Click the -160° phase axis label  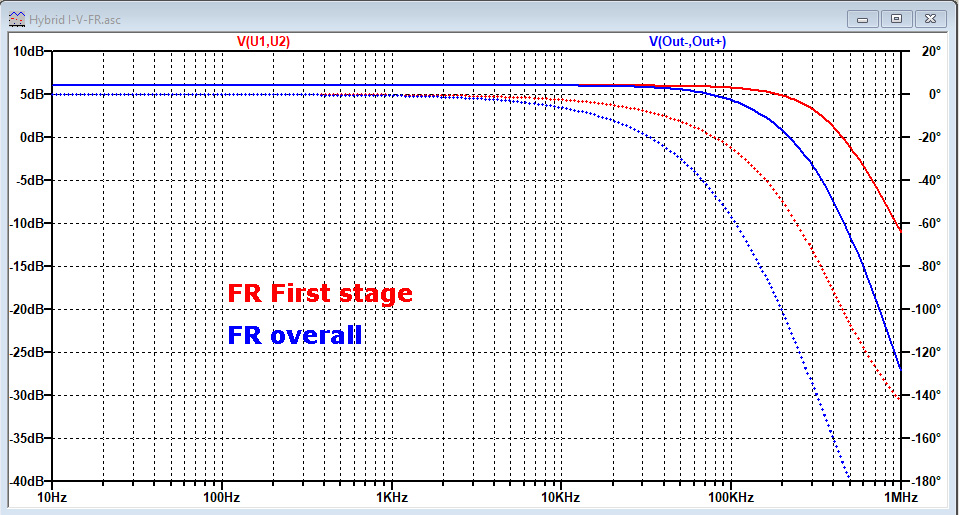coord(927,438)
